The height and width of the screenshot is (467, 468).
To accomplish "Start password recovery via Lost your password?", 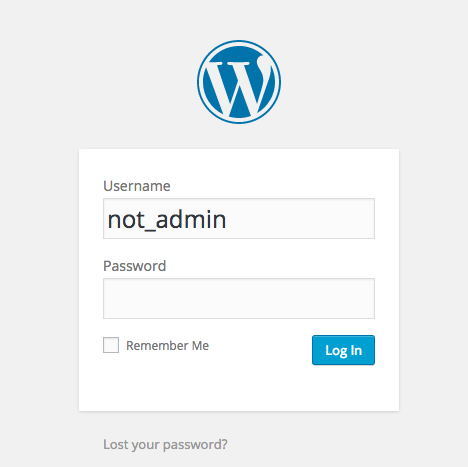I will click(x=165, y=445).
